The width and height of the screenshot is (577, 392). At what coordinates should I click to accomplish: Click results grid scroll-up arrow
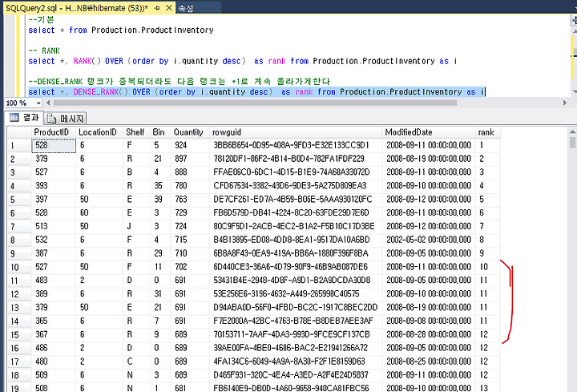pyautogui.click(x=572, y=131)
